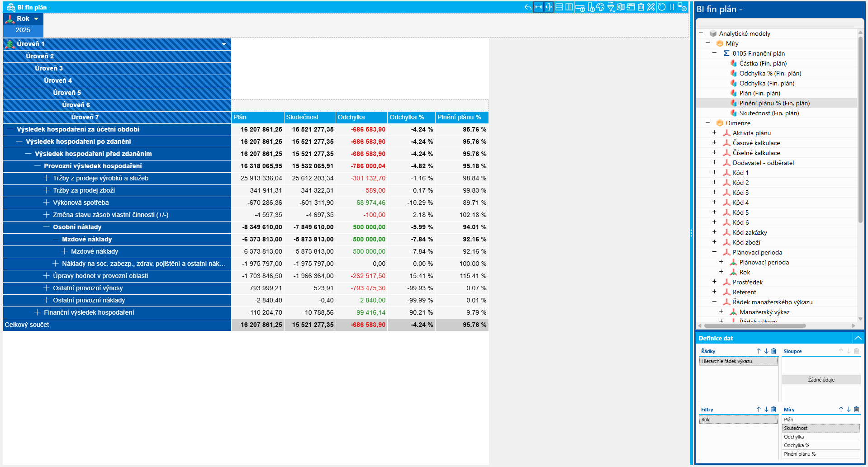
Task: Move Řádky item down with arrow
Action: coord(766,351)
